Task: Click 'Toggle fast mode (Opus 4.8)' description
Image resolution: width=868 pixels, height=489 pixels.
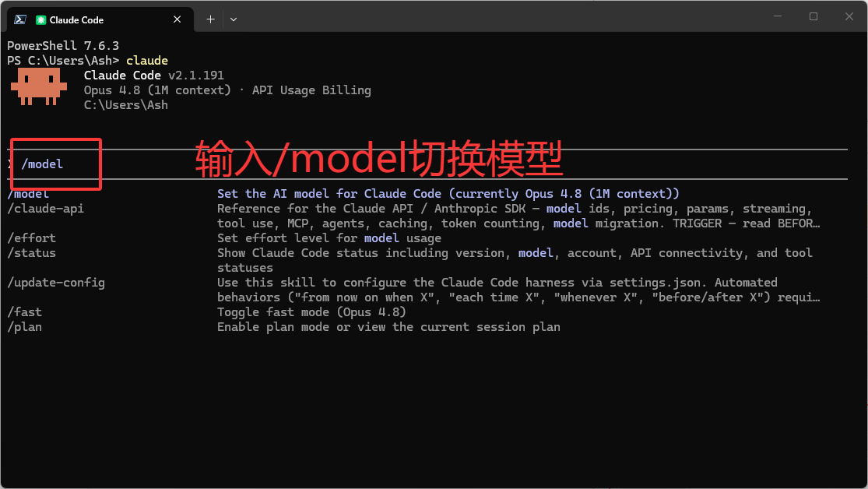Action: pyautogui.click(x=311, y=312)
